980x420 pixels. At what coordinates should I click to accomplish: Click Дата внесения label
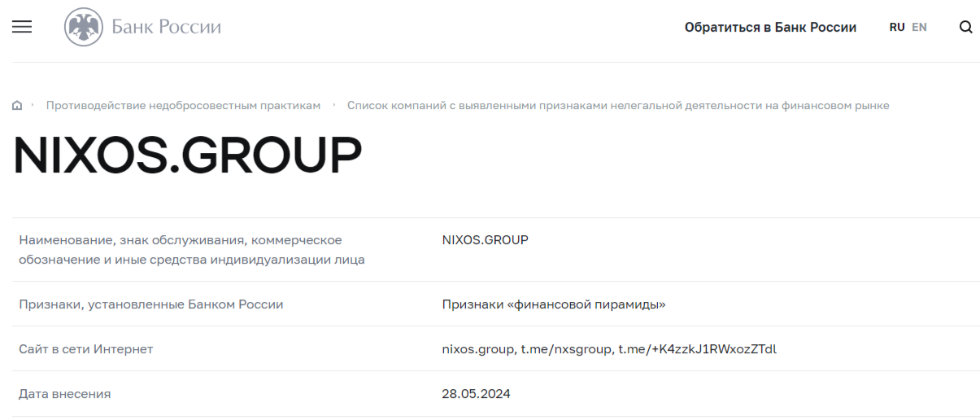coord(65,394)
